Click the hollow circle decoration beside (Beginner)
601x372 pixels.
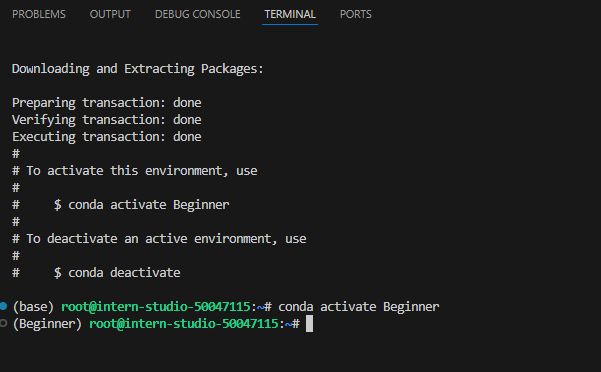tap(3, 323)
